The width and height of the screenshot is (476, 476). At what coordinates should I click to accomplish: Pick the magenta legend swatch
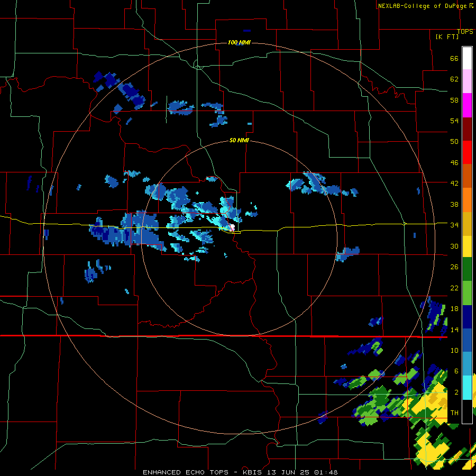point(467,105)
